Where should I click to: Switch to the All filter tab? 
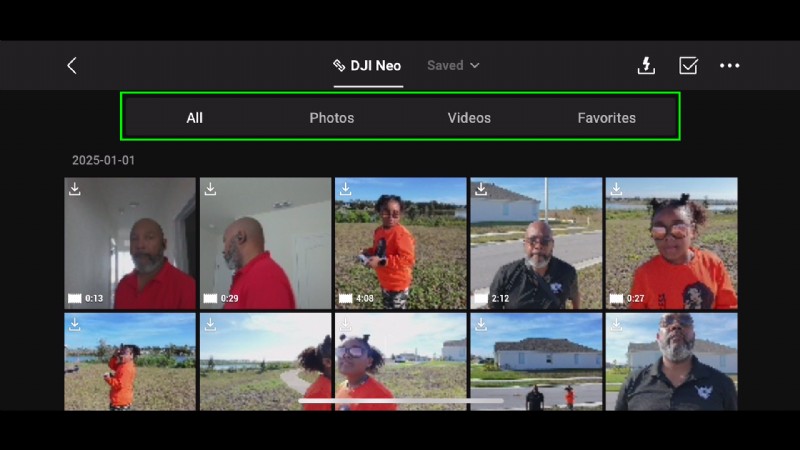[194, 118]
